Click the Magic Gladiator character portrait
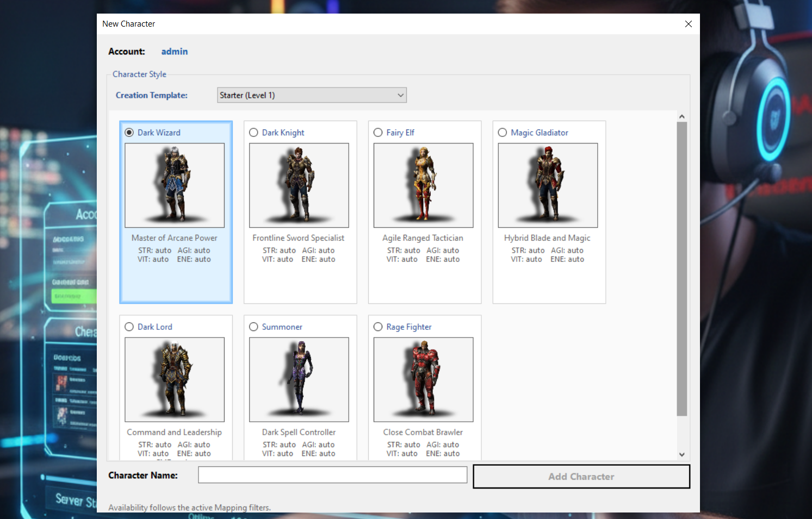812x519 pixels. 548,185
